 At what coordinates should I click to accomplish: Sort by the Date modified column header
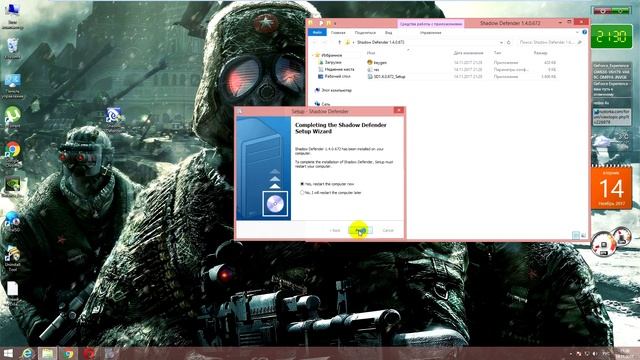pos(468,53)
